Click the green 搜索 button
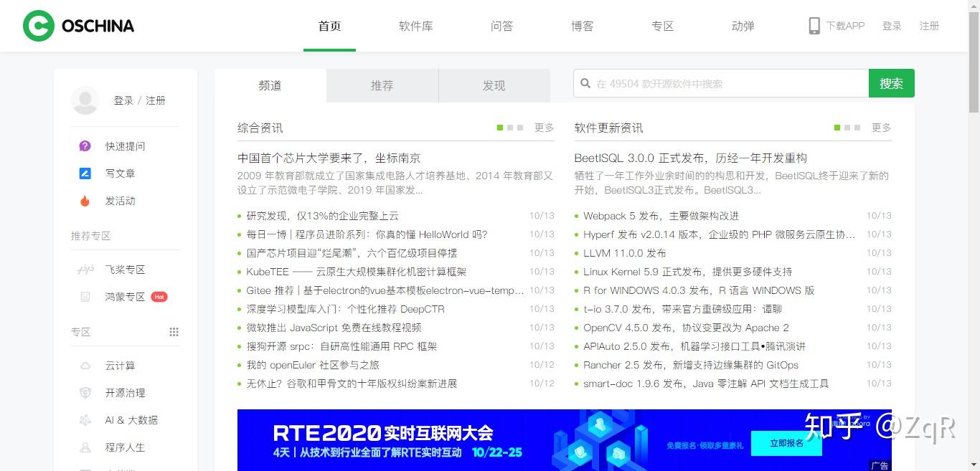This screenshot has height=471, width=980. coord(892,83)
